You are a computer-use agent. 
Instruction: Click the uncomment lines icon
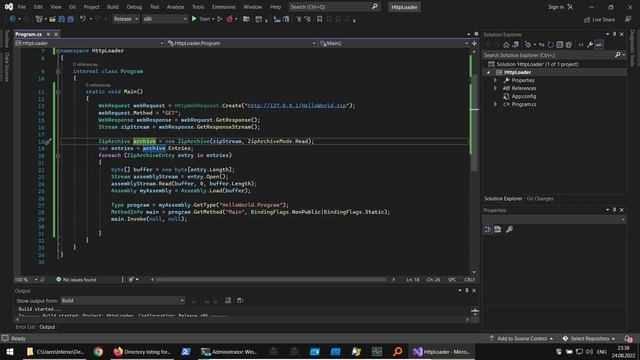coord(307,19)
